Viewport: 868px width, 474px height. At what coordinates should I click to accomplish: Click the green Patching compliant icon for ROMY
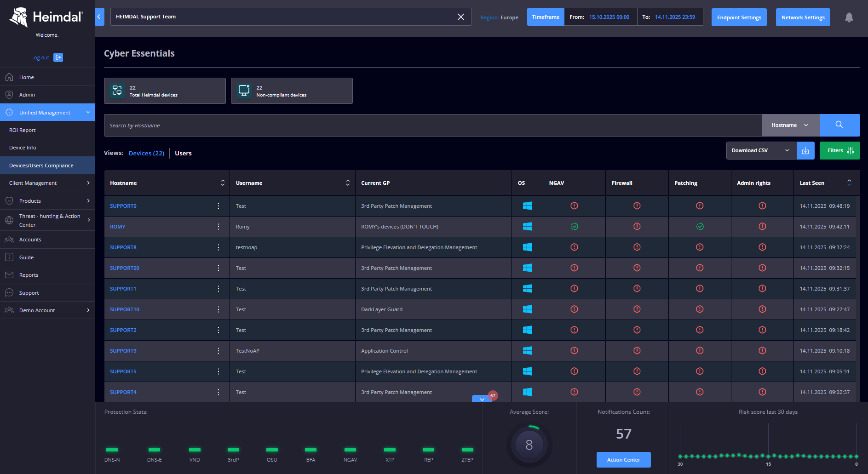[700, 227]
